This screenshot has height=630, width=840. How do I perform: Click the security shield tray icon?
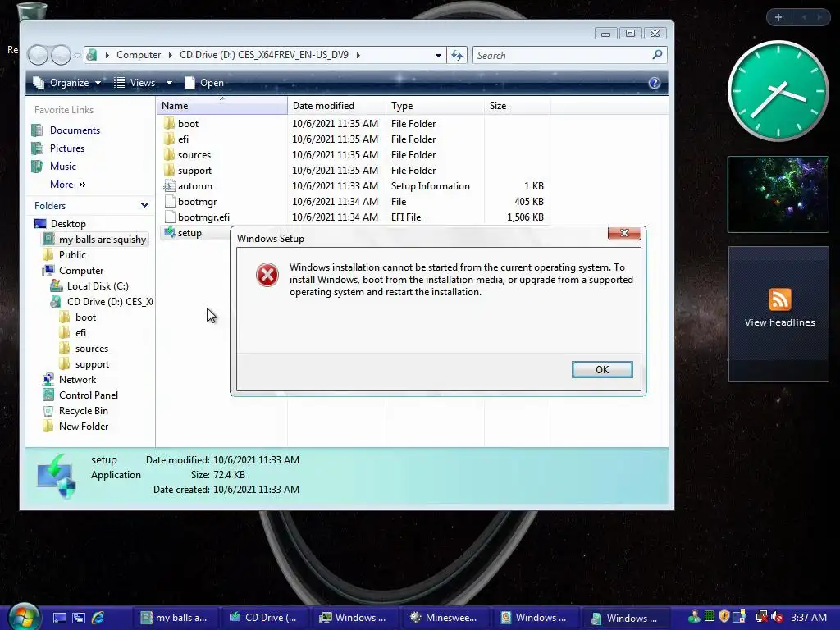tap(724, 617)
